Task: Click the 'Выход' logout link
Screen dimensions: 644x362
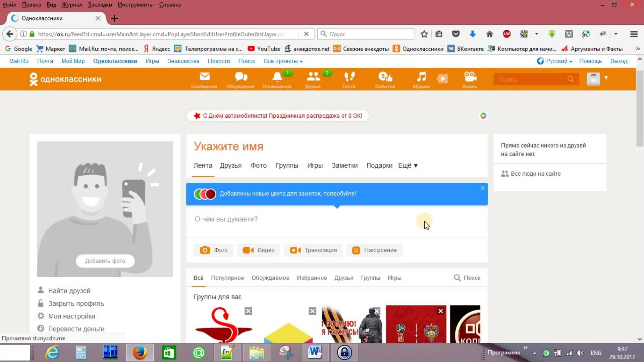Action: 619,61
